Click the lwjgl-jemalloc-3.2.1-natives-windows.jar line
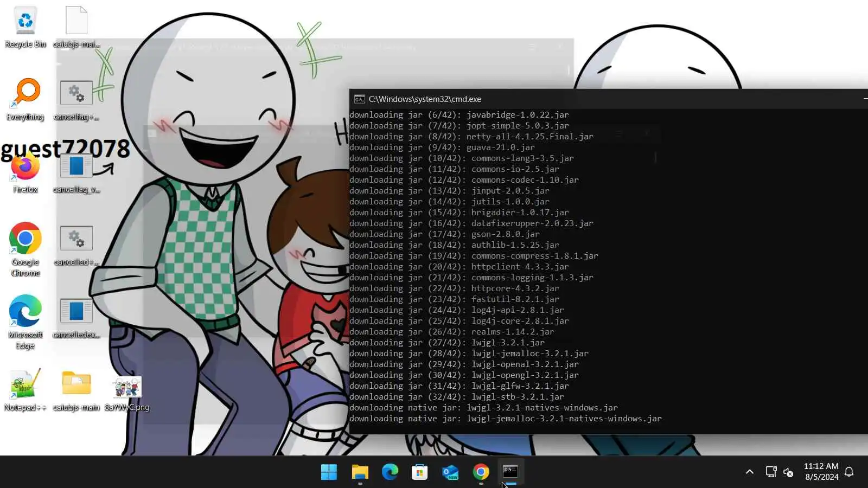The image size is (868, 488). click(x=506, y=419)
